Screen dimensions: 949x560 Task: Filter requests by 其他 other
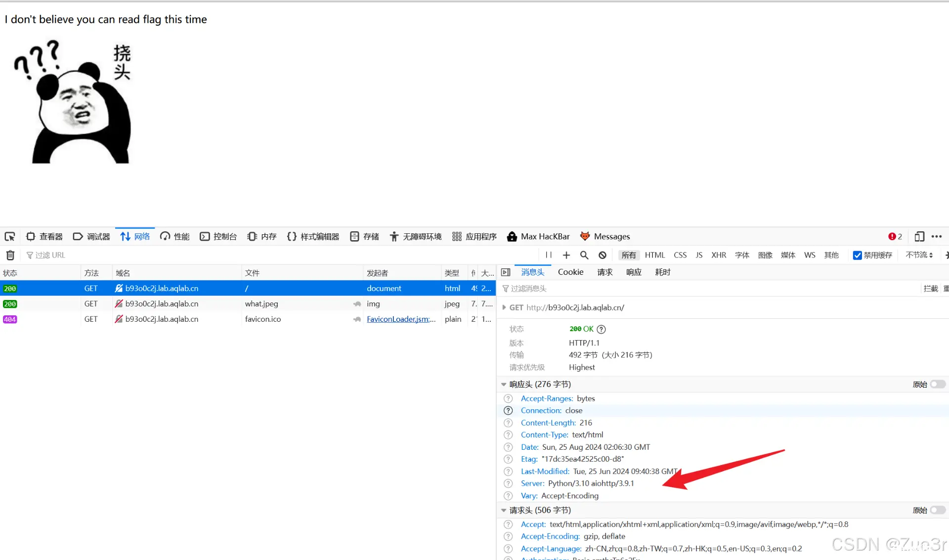coord(831,255)
